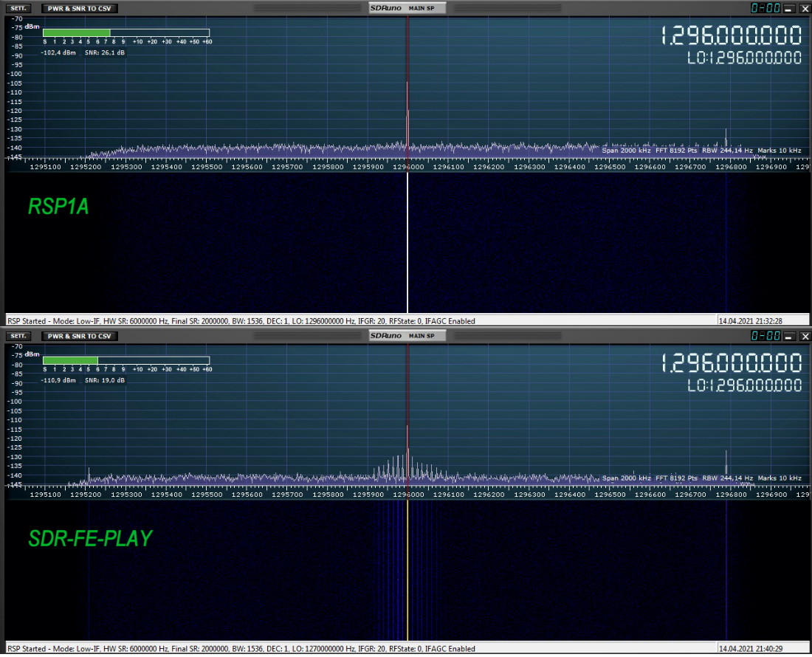
Task: Click the SDRuno MAIN SP title in bottom window
Action: (x=407, y=336)
